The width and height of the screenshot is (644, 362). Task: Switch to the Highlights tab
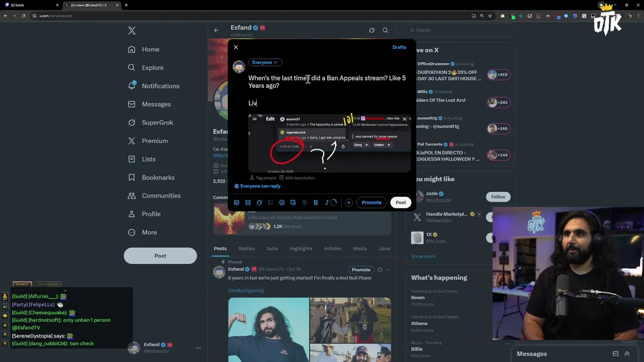(x=301, y=248)
